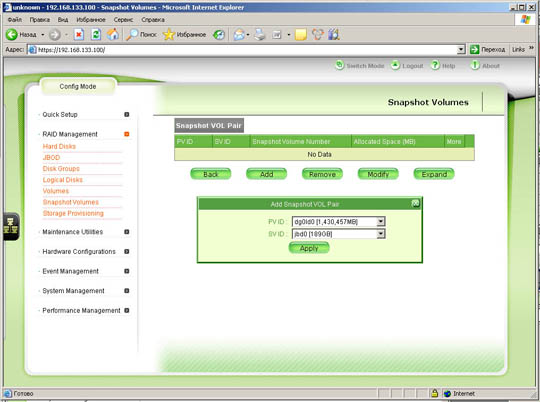This screenshot has width=540, height=402.
Task: Collapse the RAID Management section
Action: (x=127, y=134)
